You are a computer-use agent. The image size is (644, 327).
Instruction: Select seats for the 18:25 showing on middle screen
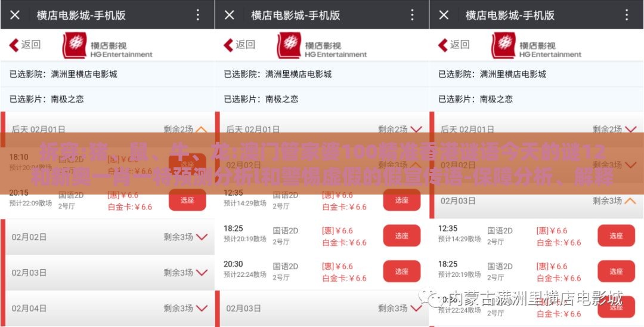point(402,236)
